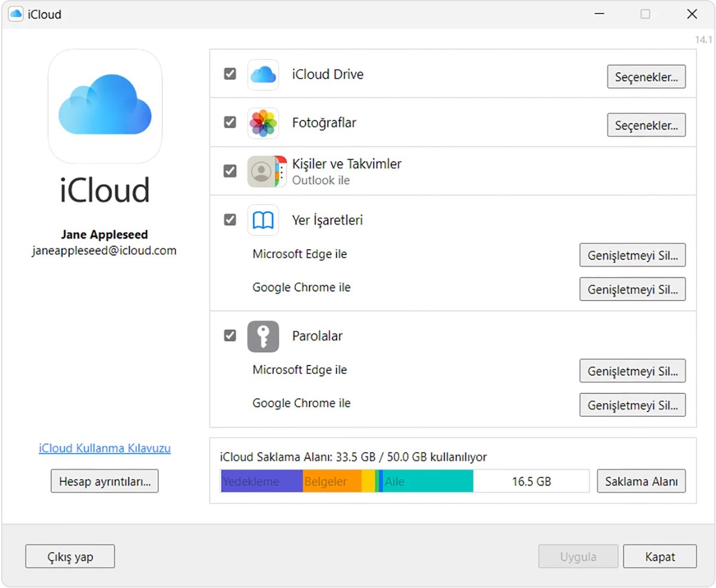
Task: Click the 16.5 GB free space segment
Action: pyautogui.click(x=531, y=481)
